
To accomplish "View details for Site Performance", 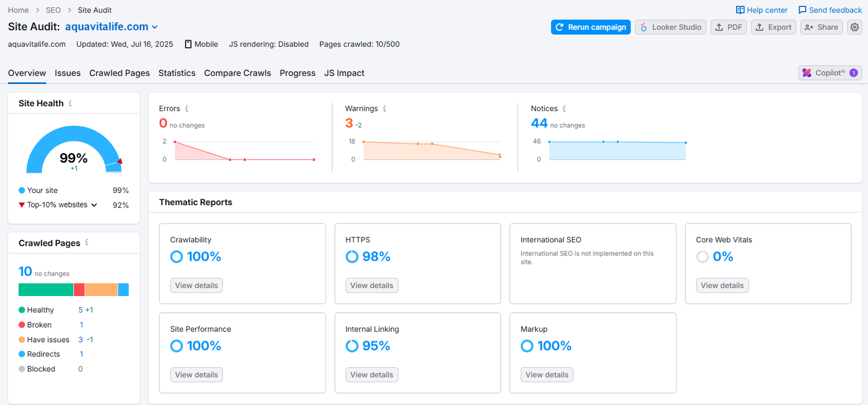I will point(196,375).
